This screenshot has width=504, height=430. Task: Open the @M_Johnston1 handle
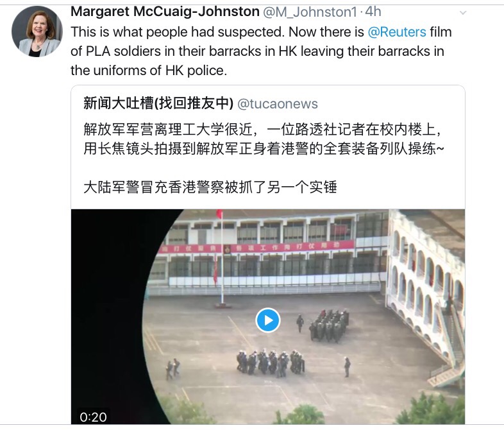click(310, 12)
